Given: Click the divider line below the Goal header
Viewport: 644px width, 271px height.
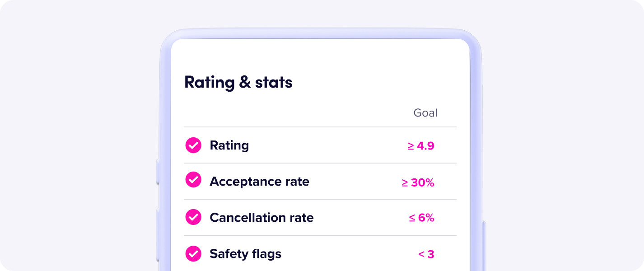Looking at the screenshot, I should tap(320, 127).
